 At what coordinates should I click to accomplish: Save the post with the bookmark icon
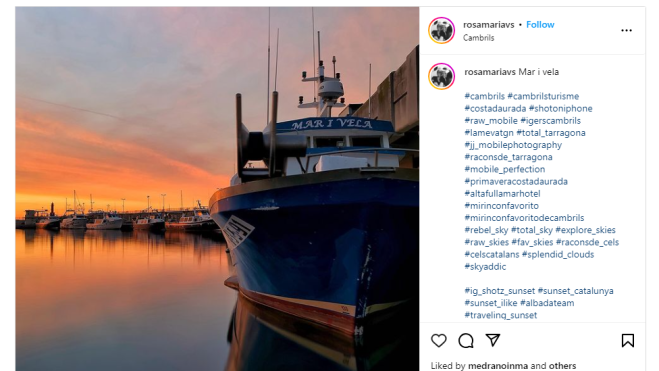(627, 340)
